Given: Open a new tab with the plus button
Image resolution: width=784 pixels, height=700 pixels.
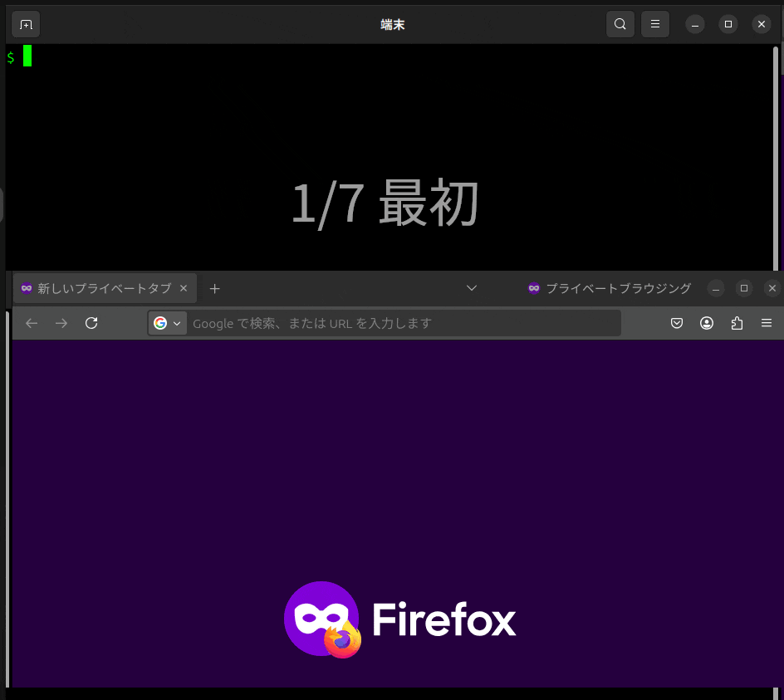Looking at the screenshot, I should (x=214, y=288).
